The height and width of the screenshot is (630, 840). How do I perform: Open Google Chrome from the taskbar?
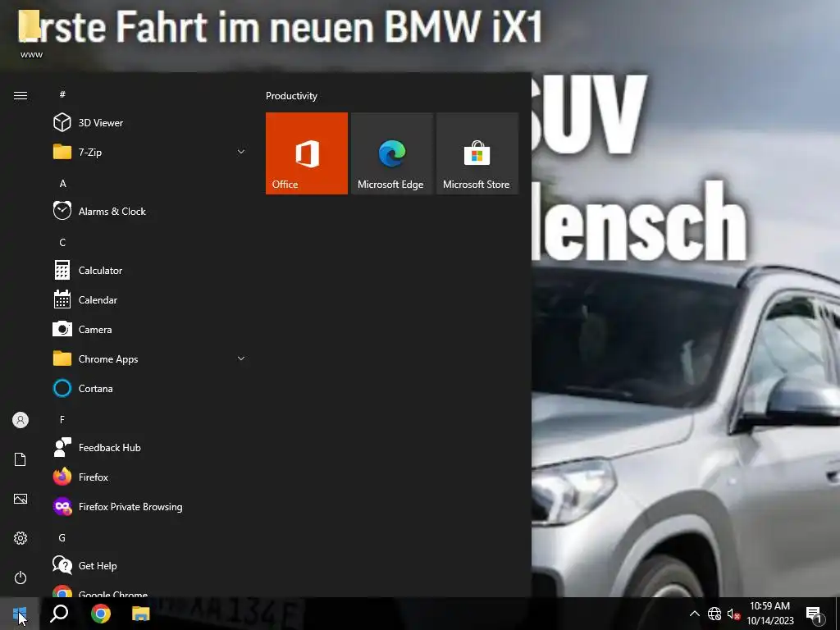[101, 614]
